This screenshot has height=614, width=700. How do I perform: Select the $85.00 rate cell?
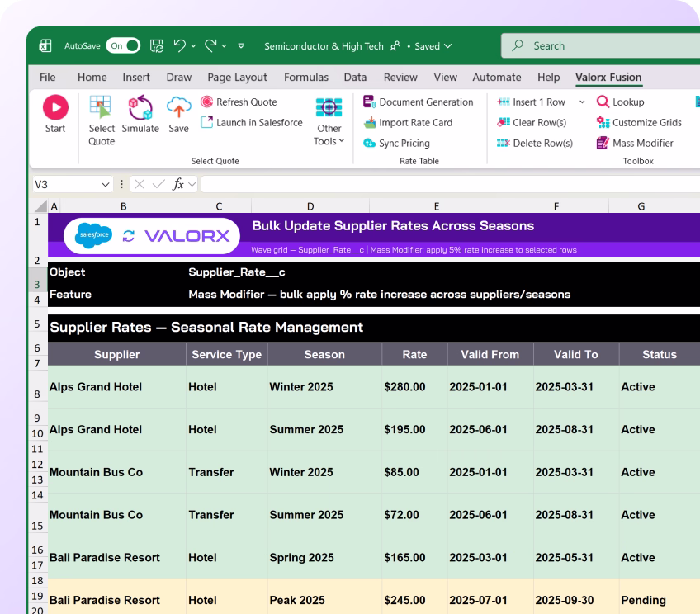[414, 472]
